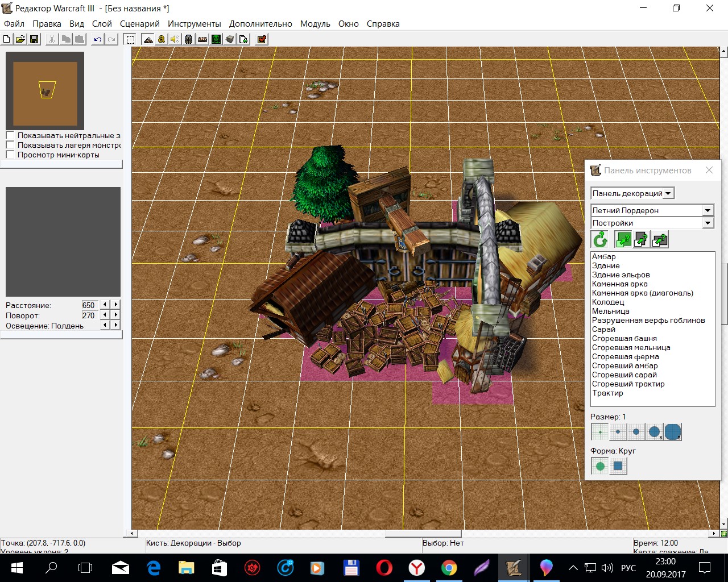This screenshot has width=728, height=582.
Task: Open the Object Editor icon
Action: coord(189,39)
